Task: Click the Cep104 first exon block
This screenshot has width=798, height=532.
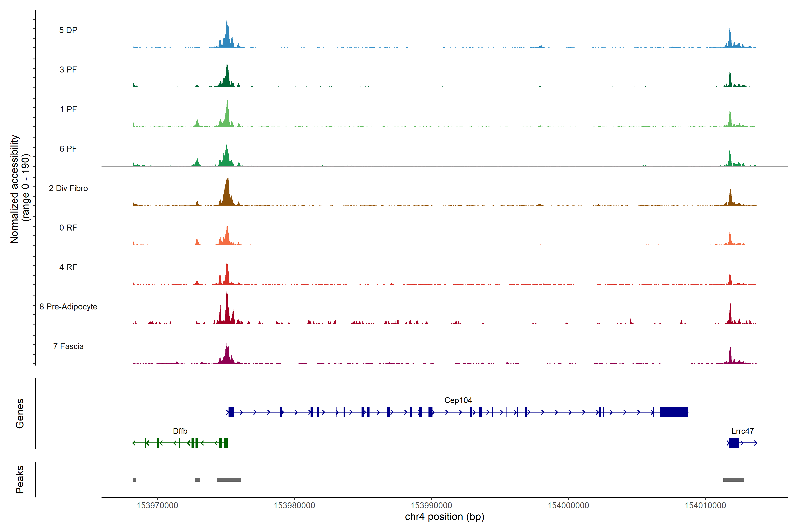Action: 231,412
